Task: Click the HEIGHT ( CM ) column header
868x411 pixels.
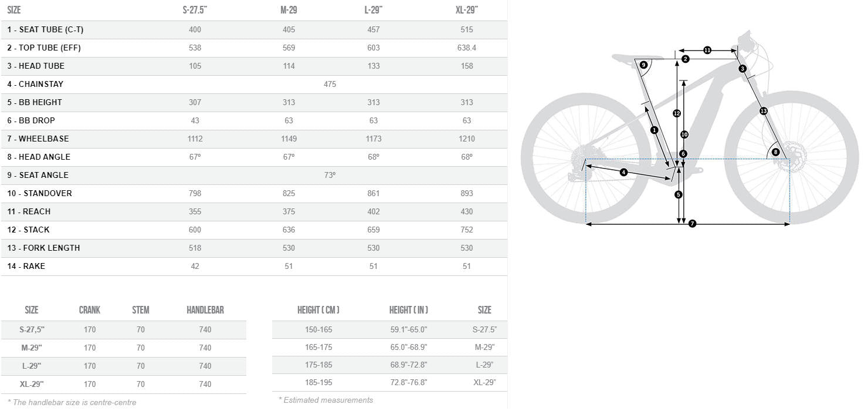Action: point(318,310)
